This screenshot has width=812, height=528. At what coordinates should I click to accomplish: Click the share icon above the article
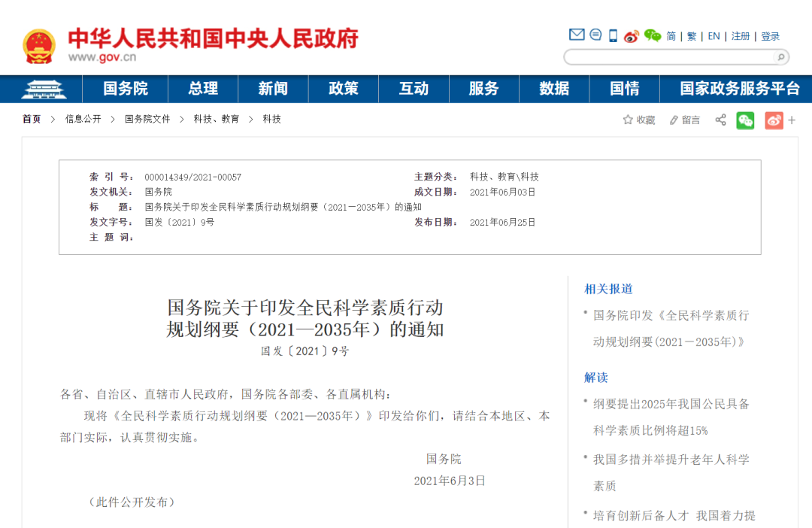coord(720,120)
